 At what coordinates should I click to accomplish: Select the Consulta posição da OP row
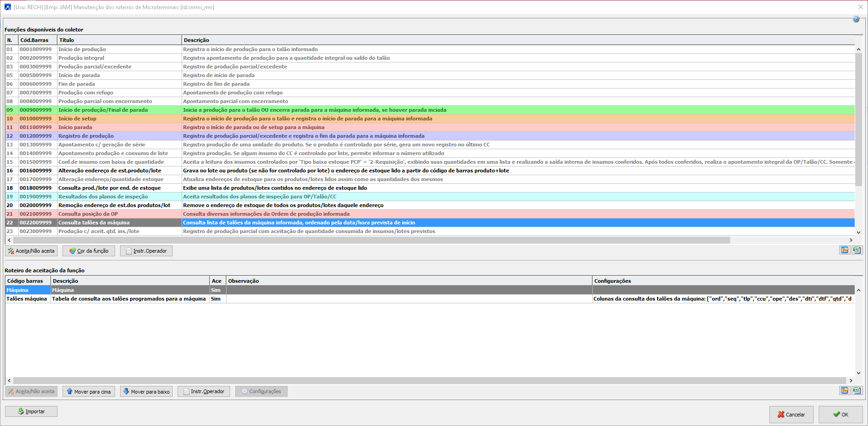[430, 214]
